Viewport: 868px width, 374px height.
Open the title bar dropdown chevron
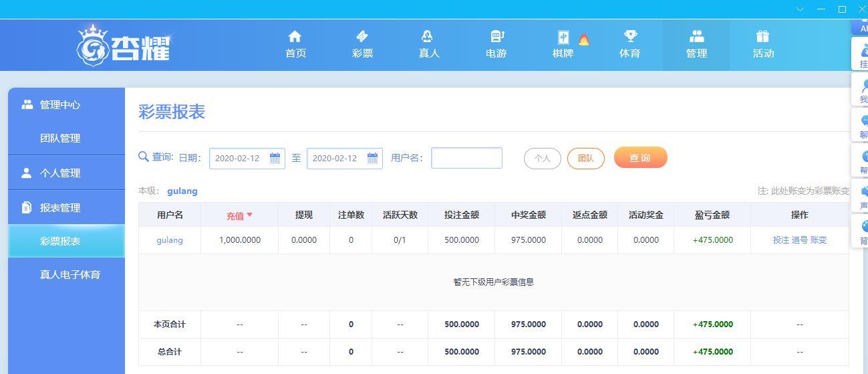(x=801, y=9)
